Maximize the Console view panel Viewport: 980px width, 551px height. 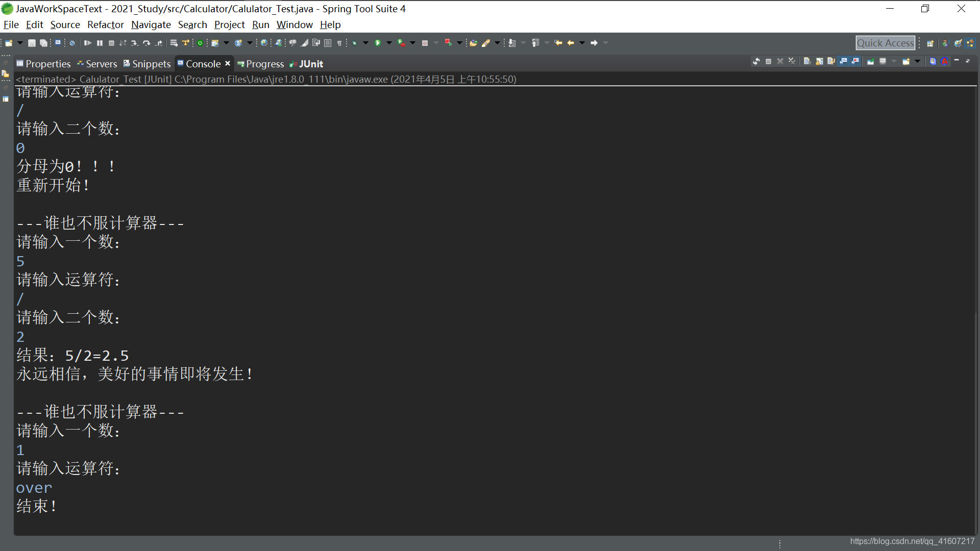click(x=968, y=61)
